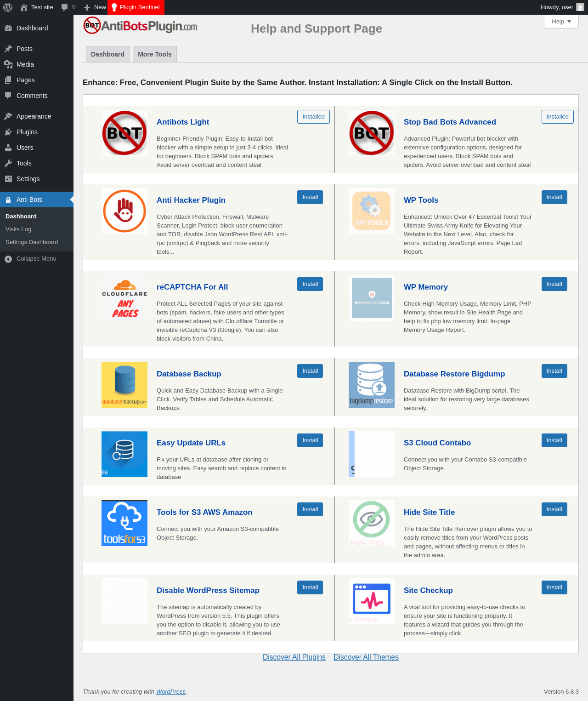Open the Test site home icon
The width and height of the screenshot is (588, 701).
[24, 7]
